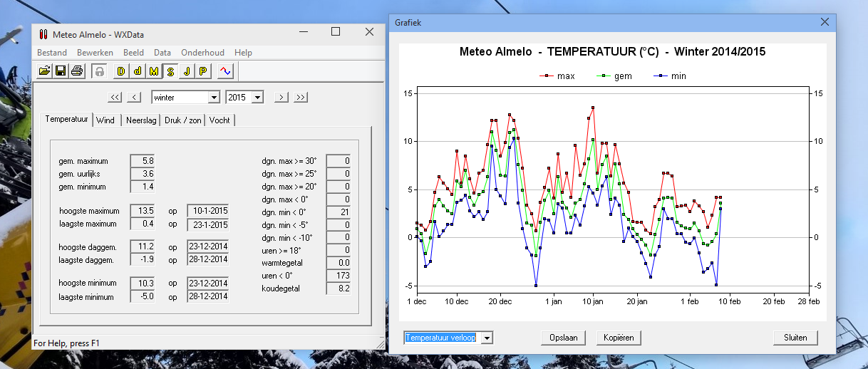
Task: Open the Onderhoud menu
Action: pyautogui.click(x=202, y=53)
